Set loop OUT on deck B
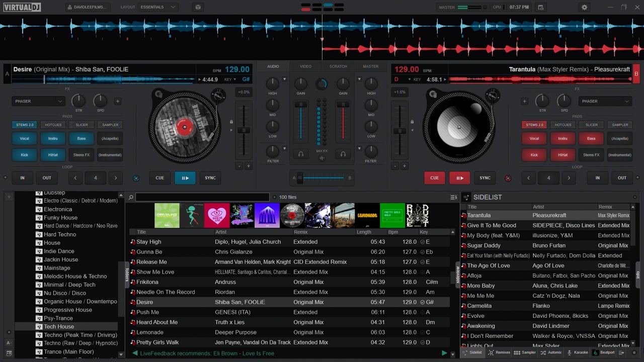The width and height of the screenshot is (644, 362). (622, 178)
